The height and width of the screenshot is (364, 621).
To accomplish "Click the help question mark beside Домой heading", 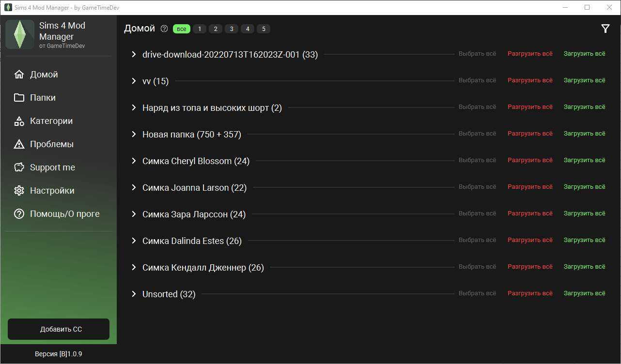I will click(164, 29).
